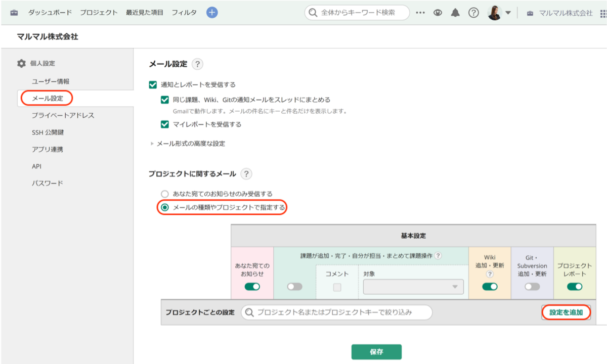Viewport: 607px width, 364px height.
Task: Open the 対象 dropdown list
Action: click(x=413, y=287)
